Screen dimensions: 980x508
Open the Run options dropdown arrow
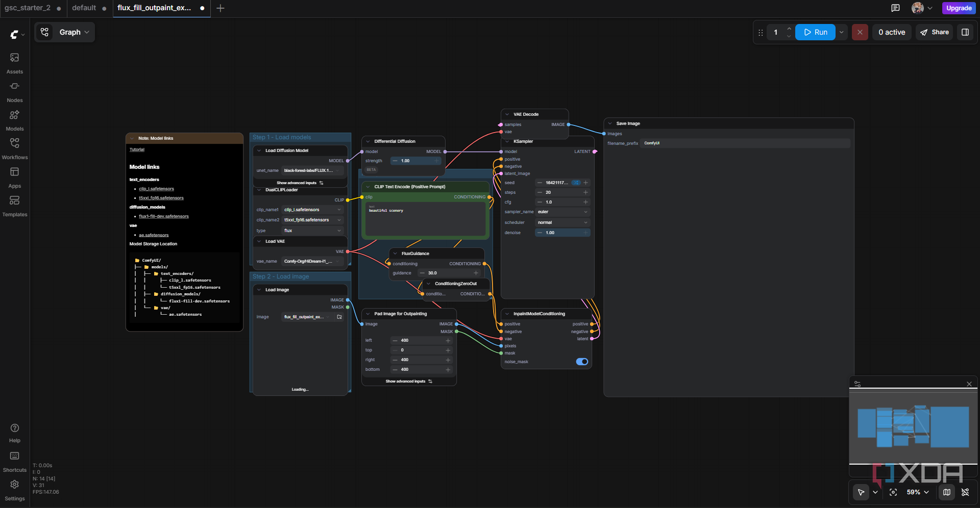pyautogui.click(x=842, y=32)
